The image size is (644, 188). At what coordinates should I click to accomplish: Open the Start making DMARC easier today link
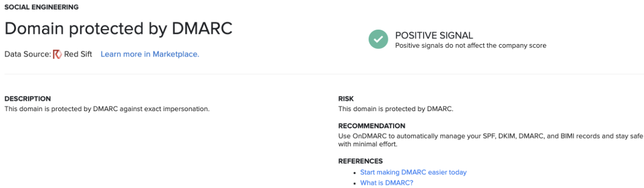point(413,172)
